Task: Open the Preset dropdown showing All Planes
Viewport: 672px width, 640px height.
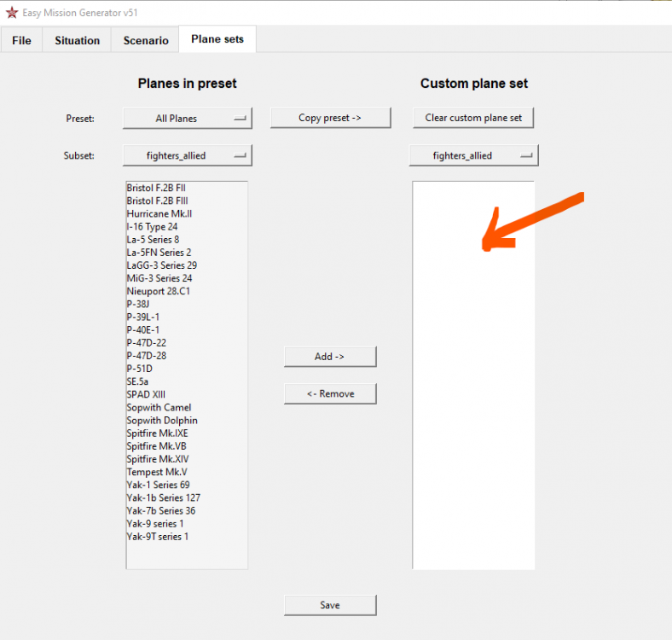Action: (188, 119)
